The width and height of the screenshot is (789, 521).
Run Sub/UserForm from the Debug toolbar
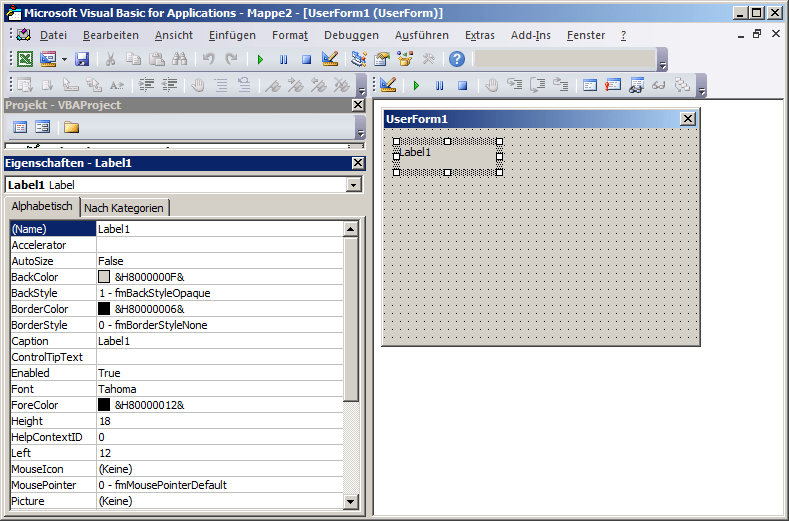coord(416,86)
